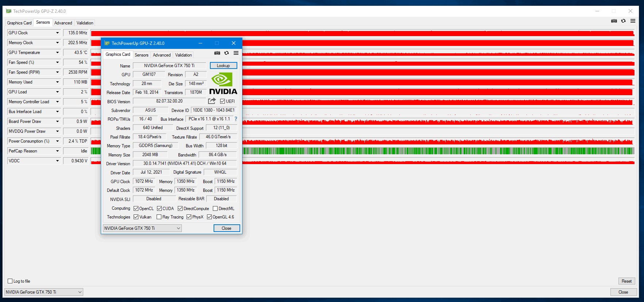This screenshot has height=302, width=644.
Task: Toggle the CUDA checkbox
Action: click(159, 209)
